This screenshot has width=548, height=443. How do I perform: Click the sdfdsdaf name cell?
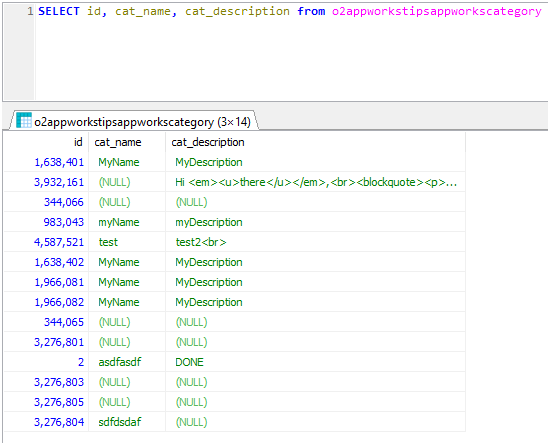tap(127, 422)
